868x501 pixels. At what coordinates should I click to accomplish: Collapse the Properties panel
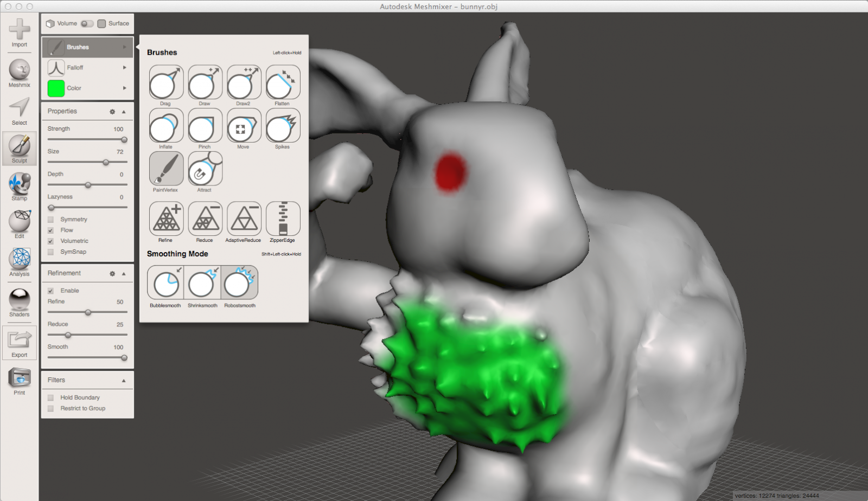(x=124, y=111)
